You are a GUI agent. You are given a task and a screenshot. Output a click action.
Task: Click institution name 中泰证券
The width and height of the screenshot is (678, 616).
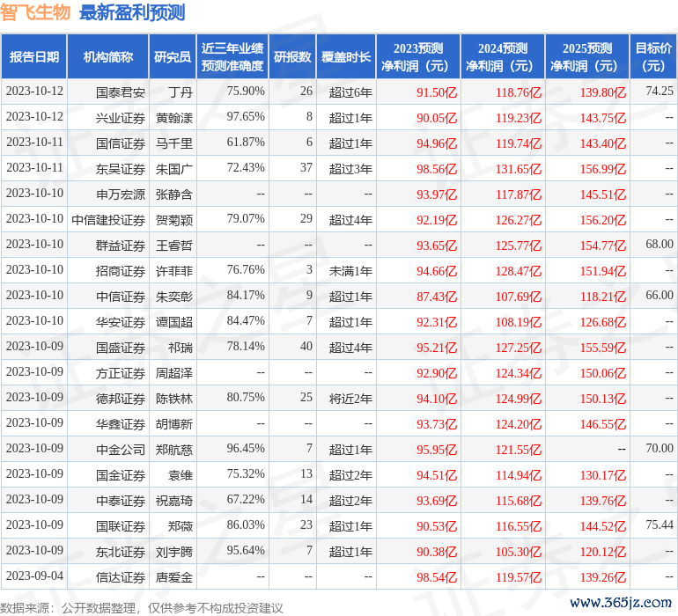(121, 501)
